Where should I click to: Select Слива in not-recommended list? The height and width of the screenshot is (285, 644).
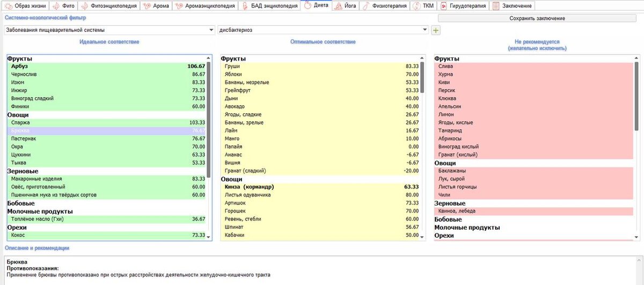click(534, 67)
